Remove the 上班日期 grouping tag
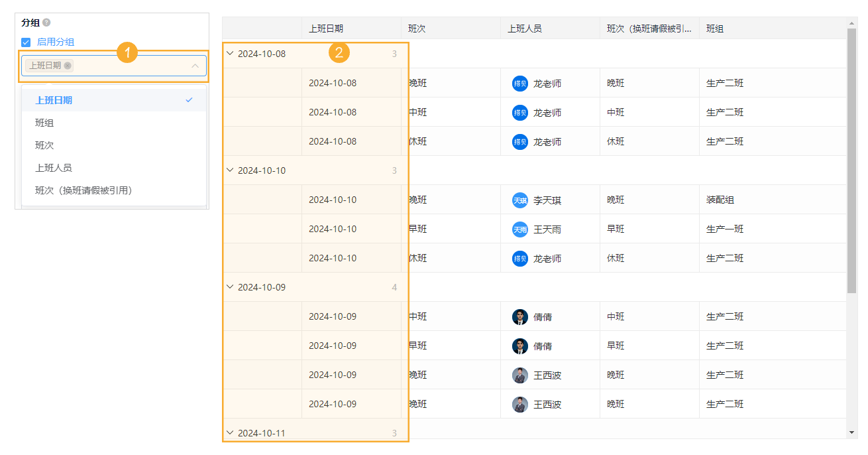Screen dimensions: 868x455 tap(68, 66)
